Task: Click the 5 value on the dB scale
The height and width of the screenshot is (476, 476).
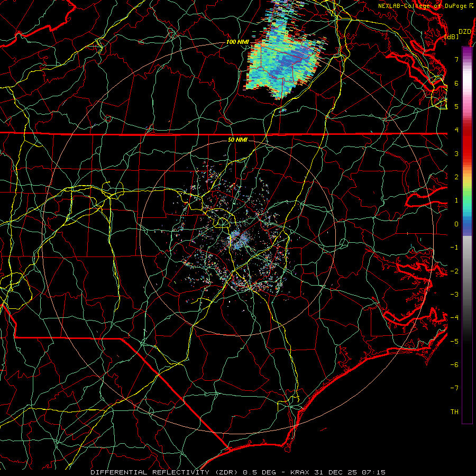Action: point(456,106)
